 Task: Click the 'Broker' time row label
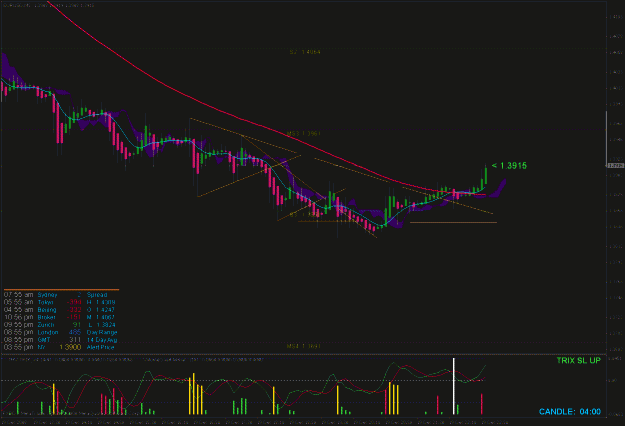[x=46, y=317]
